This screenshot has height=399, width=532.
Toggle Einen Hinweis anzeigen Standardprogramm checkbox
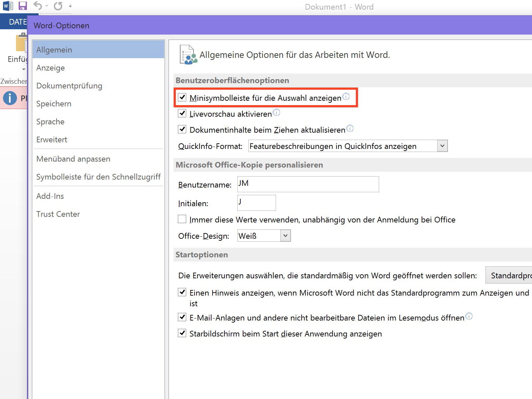tap(182, 292)
